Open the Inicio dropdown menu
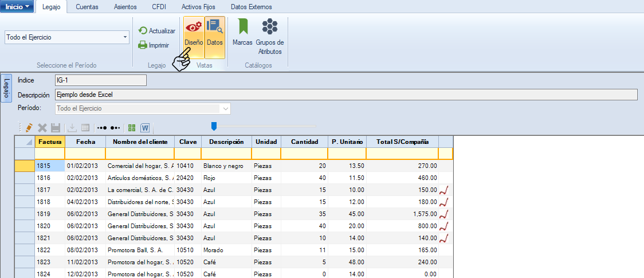The image size is (644, 278). point(17,6)
